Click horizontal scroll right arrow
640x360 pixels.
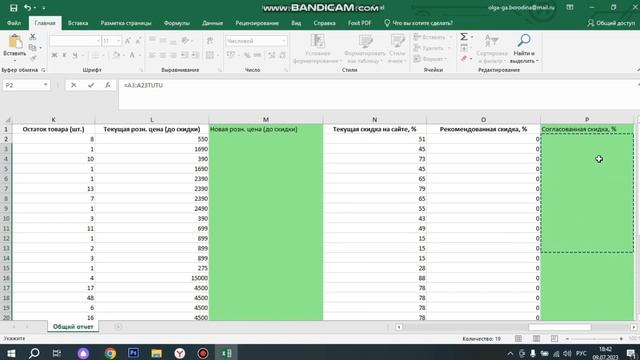pyautogui.click(x=633, y=327)
